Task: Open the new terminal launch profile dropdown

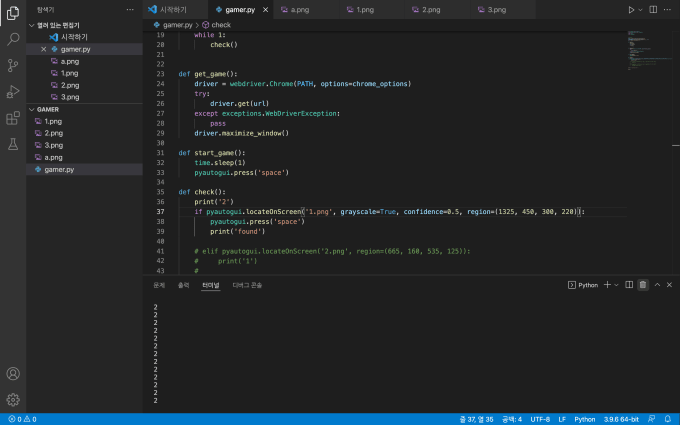Action: click(x=616, y=285)
